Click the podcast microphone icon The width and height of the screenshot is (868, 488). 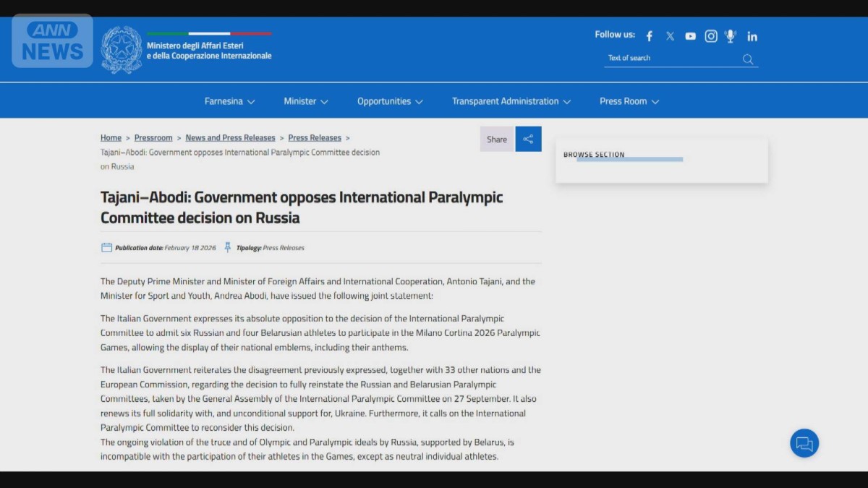click(731, 35)
